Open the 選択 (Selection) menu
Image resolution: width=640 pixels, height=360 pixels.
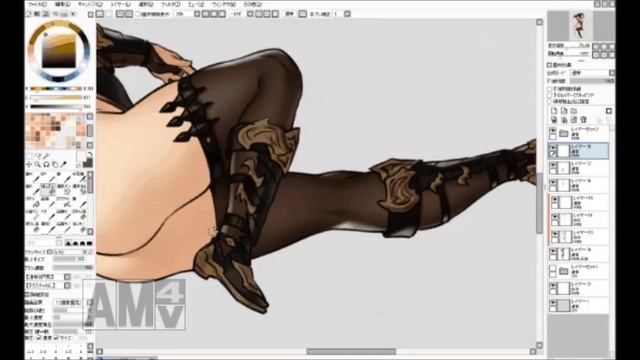click(145, 4)
